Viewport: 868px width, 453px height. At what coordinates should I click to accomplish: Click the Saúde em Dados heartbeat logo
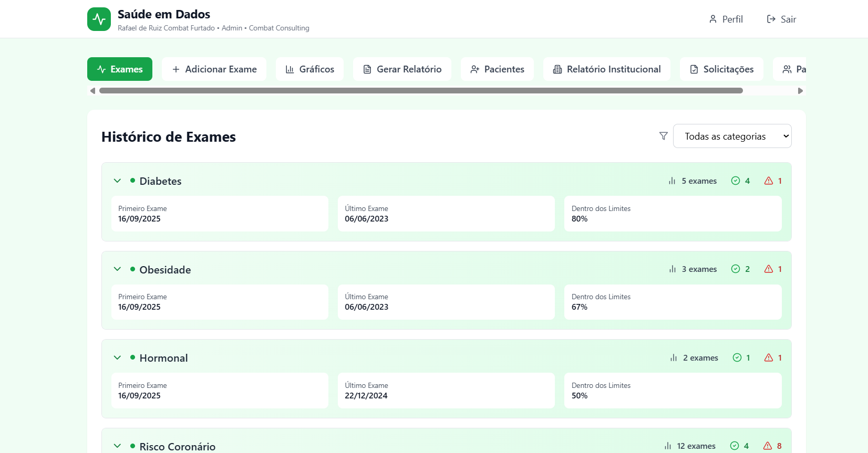(x=99, y=19)
